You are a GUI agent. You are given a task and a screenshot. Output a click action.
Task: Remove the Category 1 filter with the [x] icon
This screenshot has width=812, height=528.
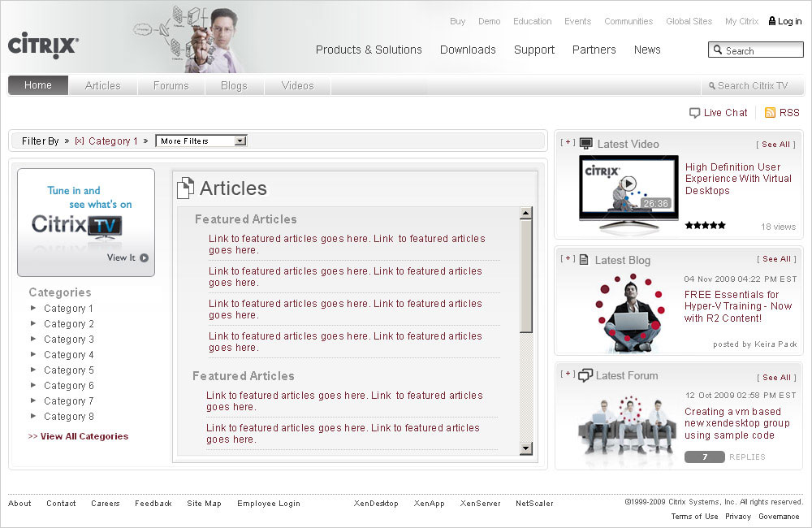(80, 141)
